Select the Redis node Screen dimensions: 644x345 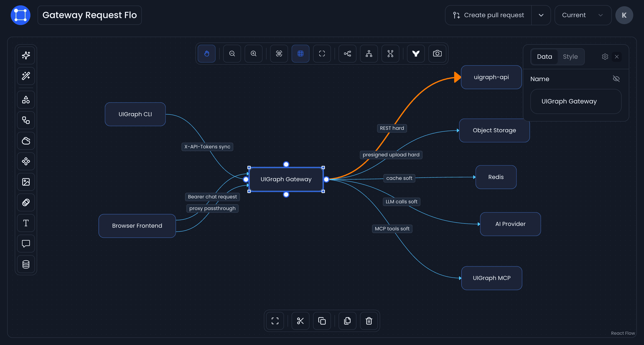[x=496, y=177]
